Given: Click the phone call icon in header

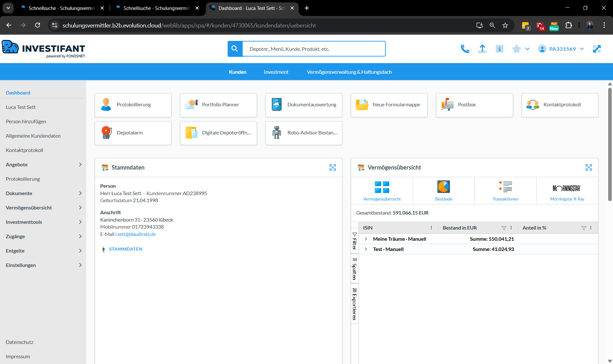Looking at the screenshot, I should [x=465, y=49].
